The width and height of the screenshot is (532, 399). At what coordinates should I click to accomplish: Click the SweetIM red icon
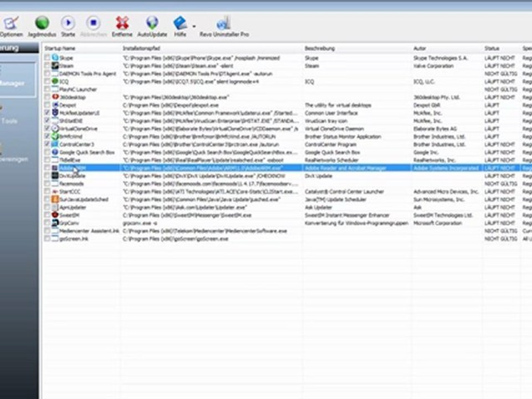pyautogui.click(x=55, y=215)
